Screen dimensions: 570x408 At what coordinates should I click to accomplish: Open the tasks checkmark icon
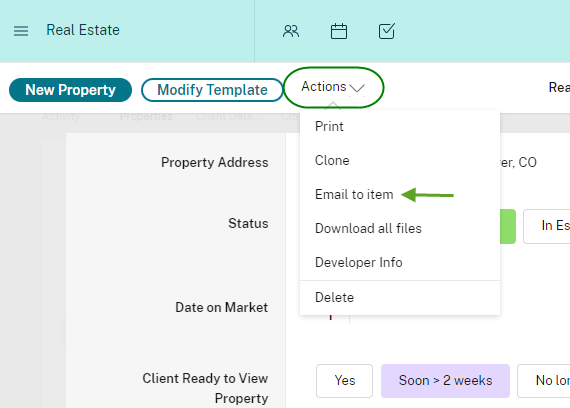[x=386, y=31]
